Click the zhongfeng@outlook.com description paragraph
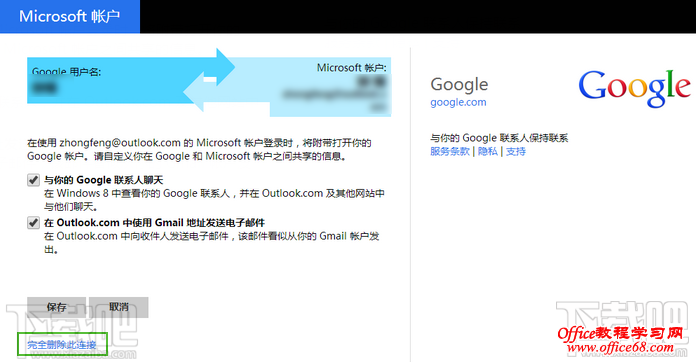The image size is (696, 362). (x=199, y=150)
